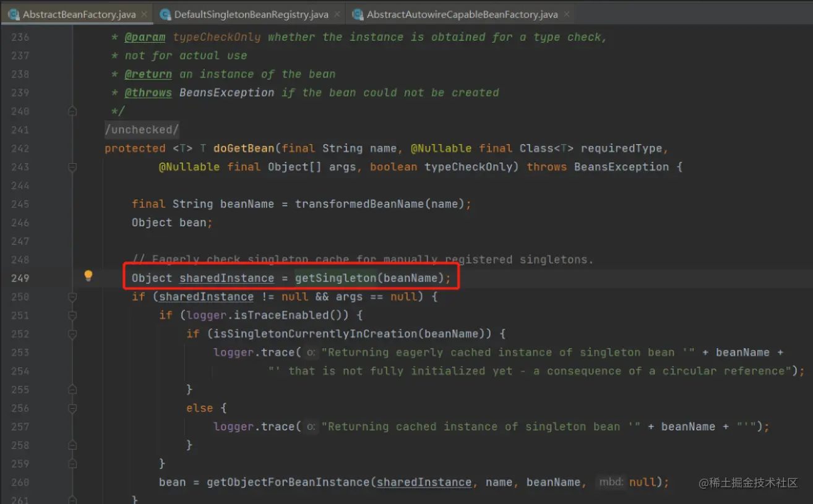Expand the folded /unchecked/ annotation
The image size is (813, 504).
point(142,130)
